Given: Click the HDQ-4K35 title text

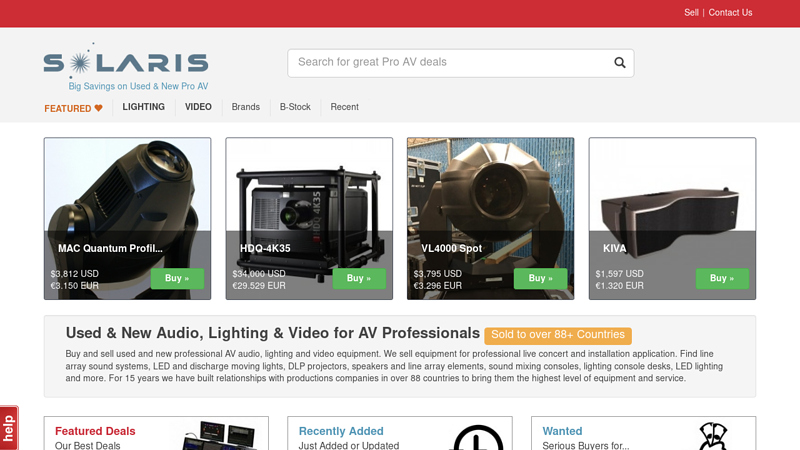Looking at the screenshot, I should click(x=265, y=248).
